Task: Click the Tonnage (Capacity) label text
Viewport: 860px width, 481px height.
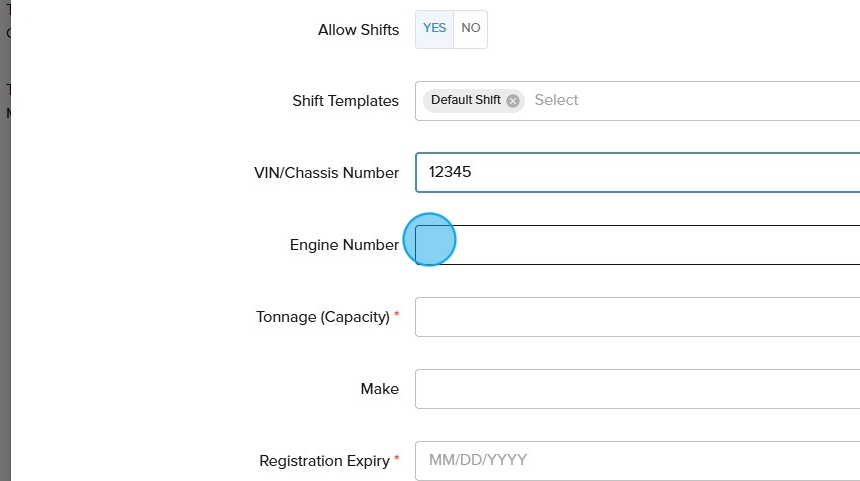Action: (322, 317)
